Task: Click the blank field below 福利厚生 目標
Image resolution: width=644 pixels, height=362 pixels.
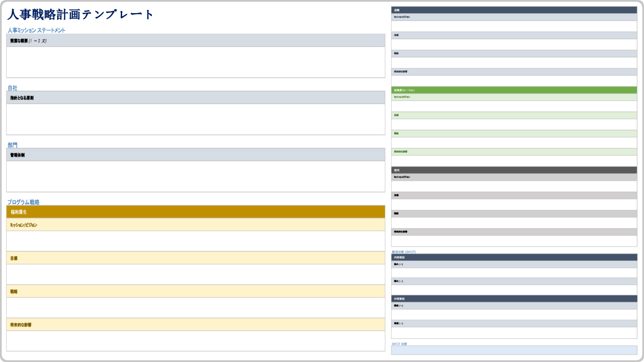Action: 196,274
